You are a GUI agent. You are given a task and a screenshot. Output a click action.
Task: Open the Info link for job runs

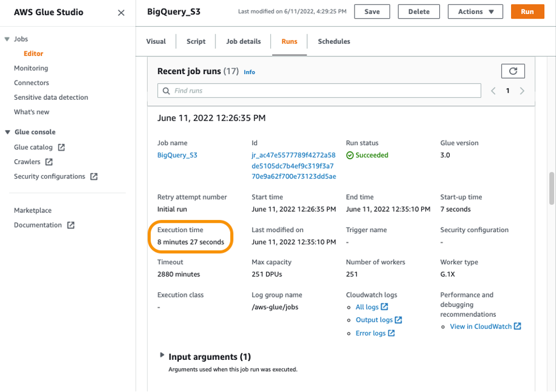pyautogui.click(x=249, y=72)
